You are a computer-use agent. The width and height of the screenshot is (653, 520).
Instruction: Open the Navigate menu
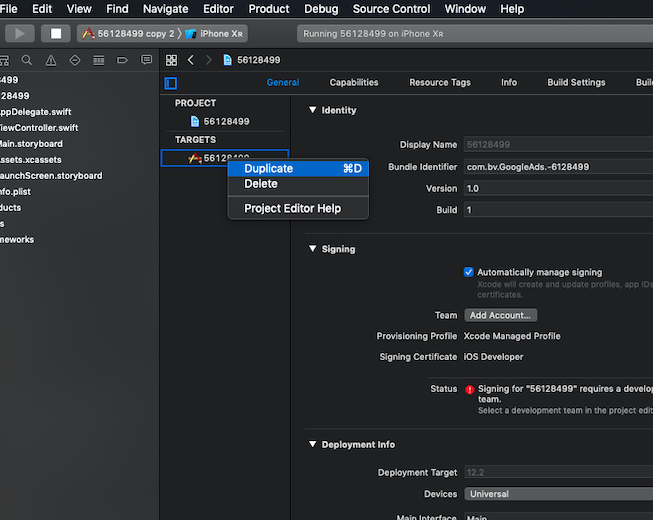[x=166, y=9]
